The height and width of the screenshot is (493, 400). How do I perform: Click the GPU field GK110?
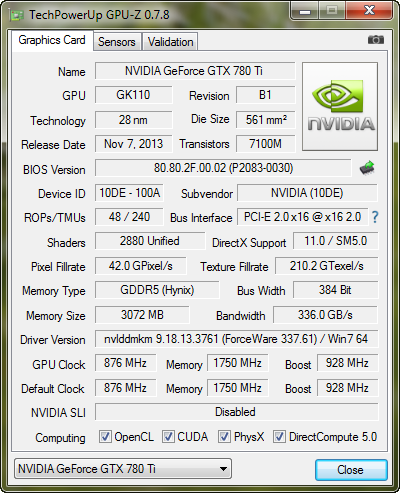pyautogui.click(x=134, y=95)
